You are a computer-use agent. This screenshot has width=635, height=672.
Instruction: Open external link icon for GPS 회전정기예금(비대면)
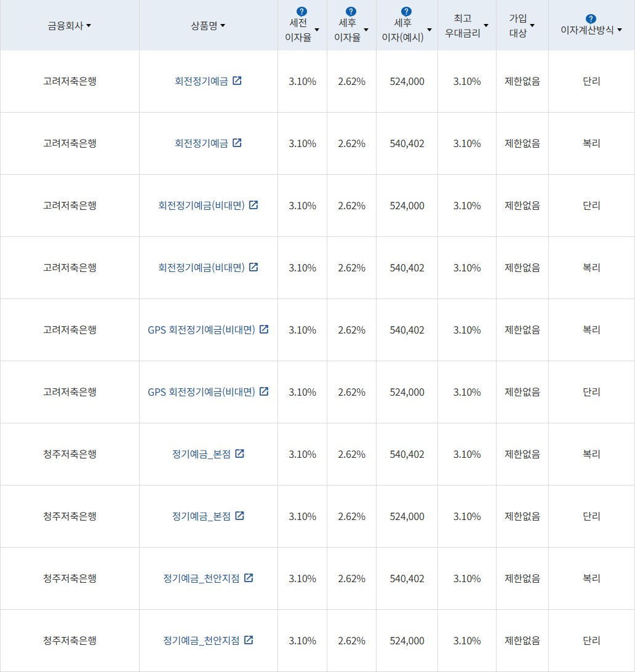tap(264, 330)
